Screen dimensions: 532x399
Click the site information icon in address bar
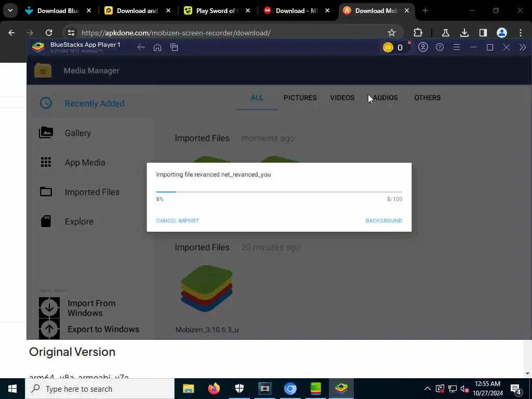(71, 33)
